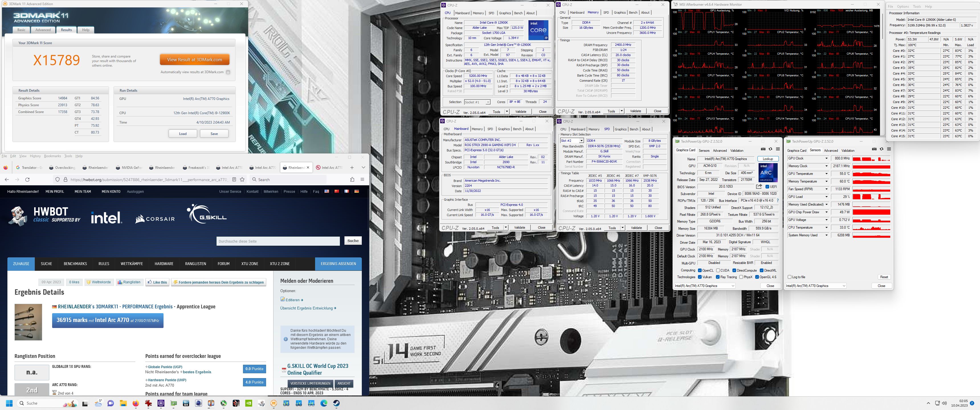
Task: Bookmark this page with star icon
Action: [242, 180]
